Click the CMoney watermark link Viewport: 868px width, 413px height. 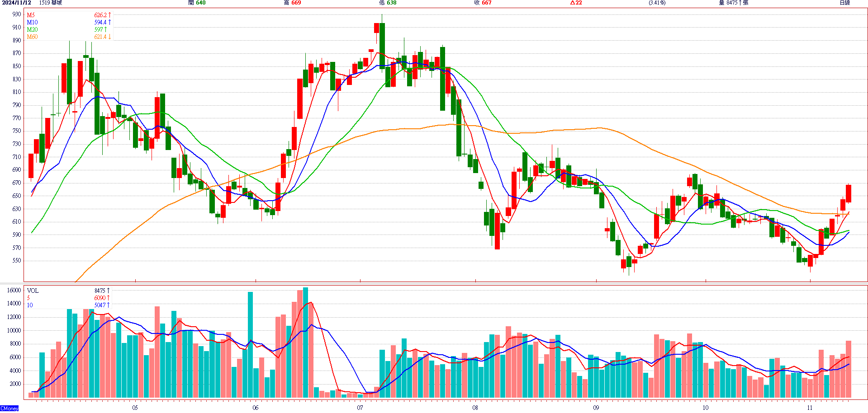click(x=9, y=408)
